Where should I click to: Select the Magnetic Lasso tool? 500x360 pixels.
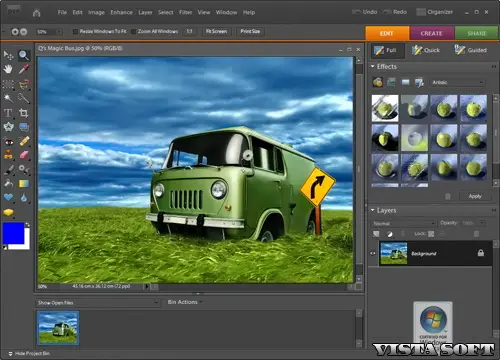coord(24,84)
